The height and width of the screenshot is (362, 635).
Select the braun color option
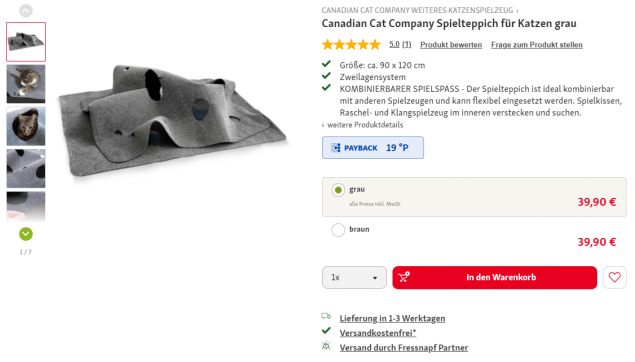(338, 230)
